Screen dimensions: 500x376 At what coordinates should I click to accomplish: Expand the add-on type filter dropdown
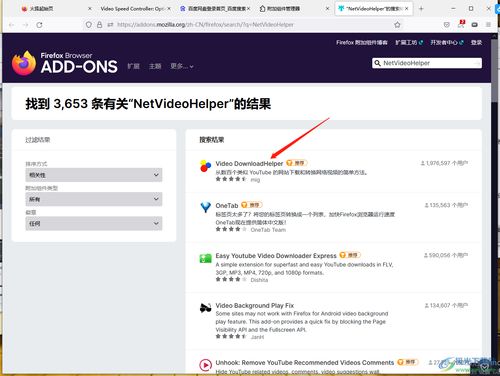pos(94,199)
